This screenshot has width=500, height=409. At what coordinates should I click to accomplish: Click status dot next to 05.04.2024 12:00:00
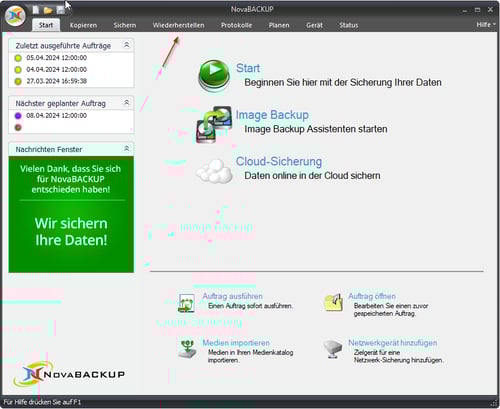[18, 58]
